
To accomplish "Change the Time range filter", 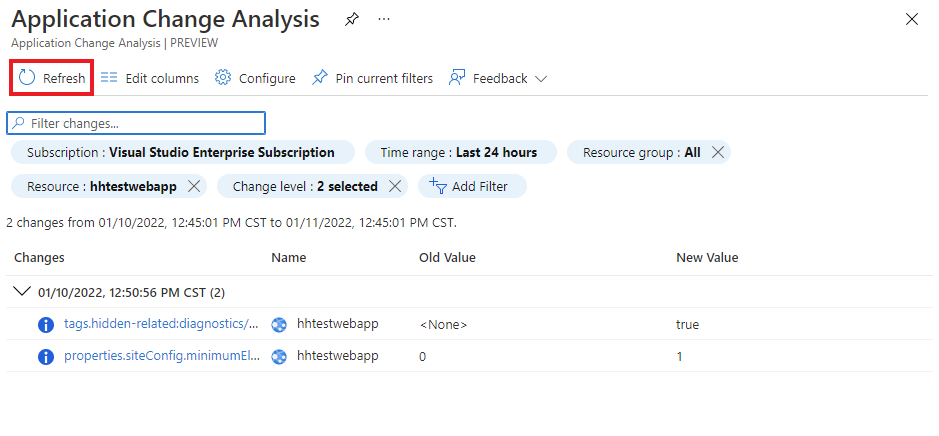I will click(x=458, y=153).
